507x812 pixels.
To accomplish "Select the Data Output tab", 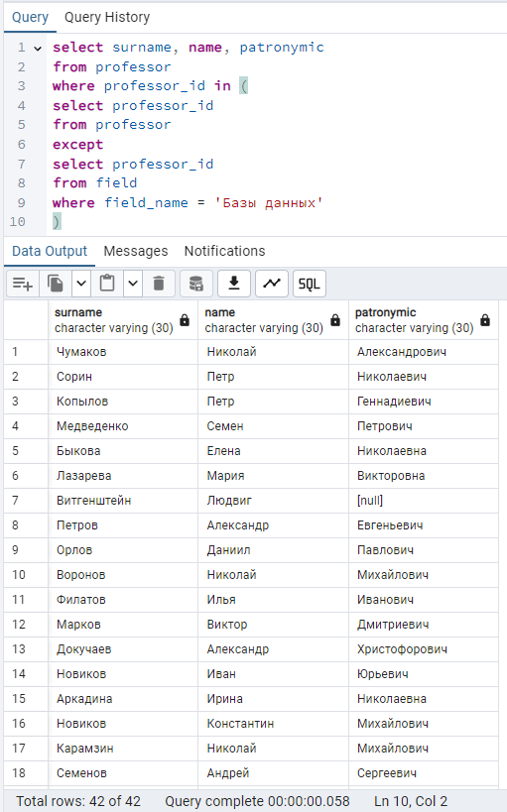I will 50,251.
